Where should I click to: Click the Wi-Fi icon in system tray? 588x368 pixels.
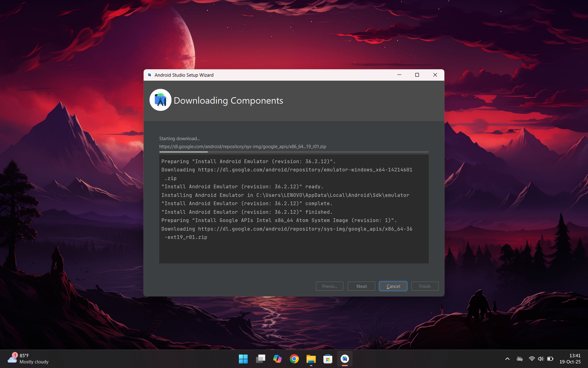tap(531, 359)
